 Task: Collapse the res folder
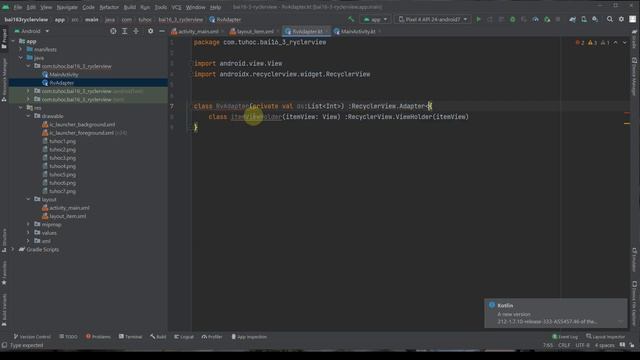21,108
